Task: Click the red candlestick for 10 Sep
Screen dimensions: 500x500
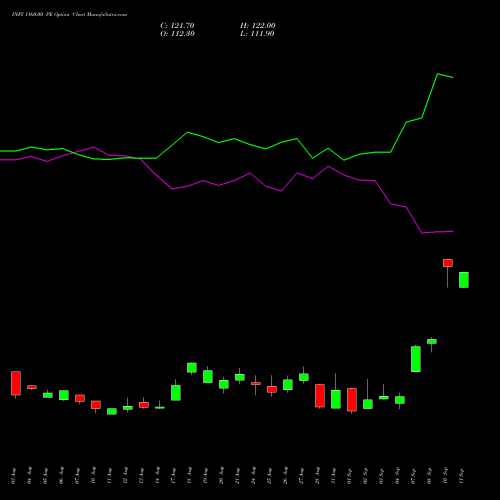Action: [448, 263]
